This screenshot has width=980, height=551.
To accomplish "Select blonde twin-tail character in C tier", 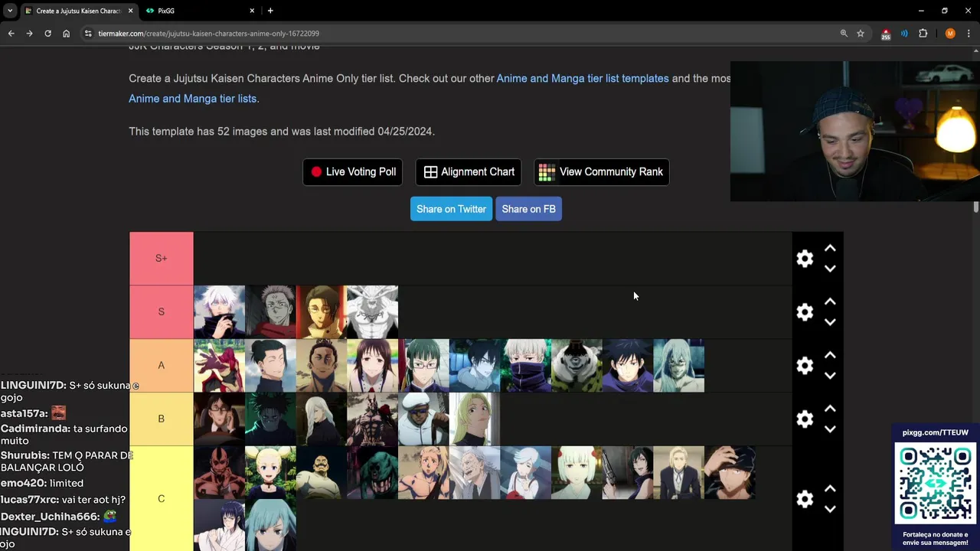I will pos(270,473).
